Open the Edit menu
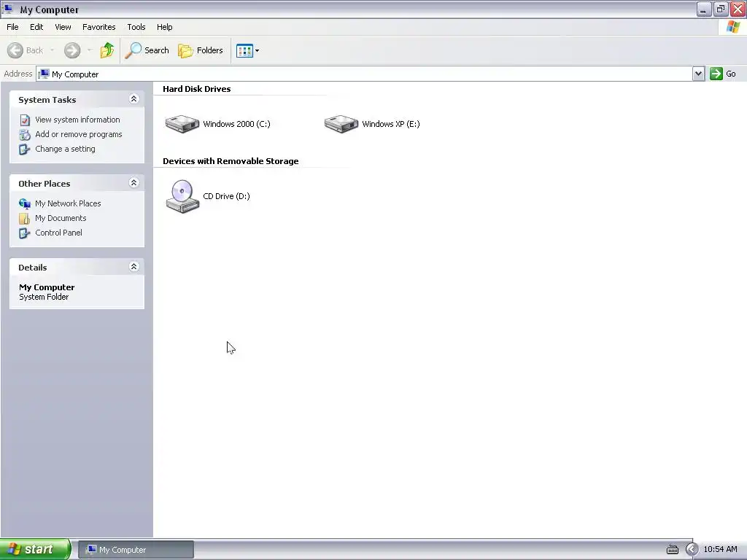The height and width of the screenshot is (560, 747). pyautogui.click(x=36, y=27)
